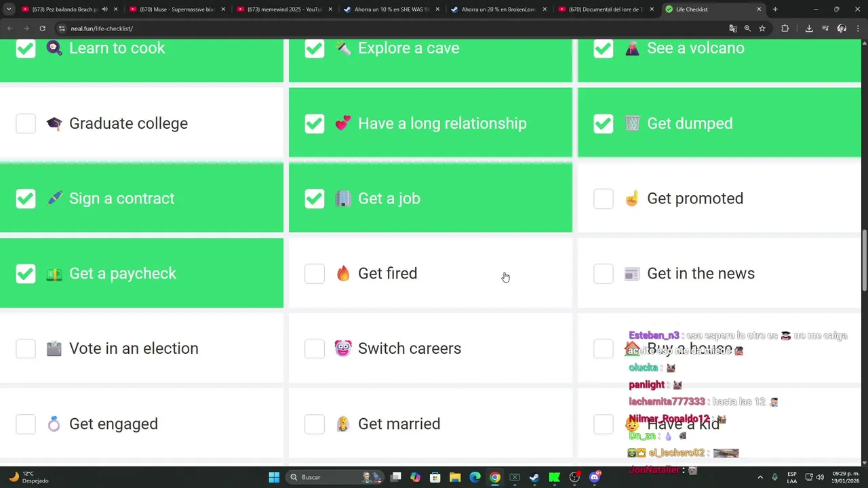Screen dimensions: 868x488
Task: Click the couple icon beside Get married
Action: click(x=343, y=424)
